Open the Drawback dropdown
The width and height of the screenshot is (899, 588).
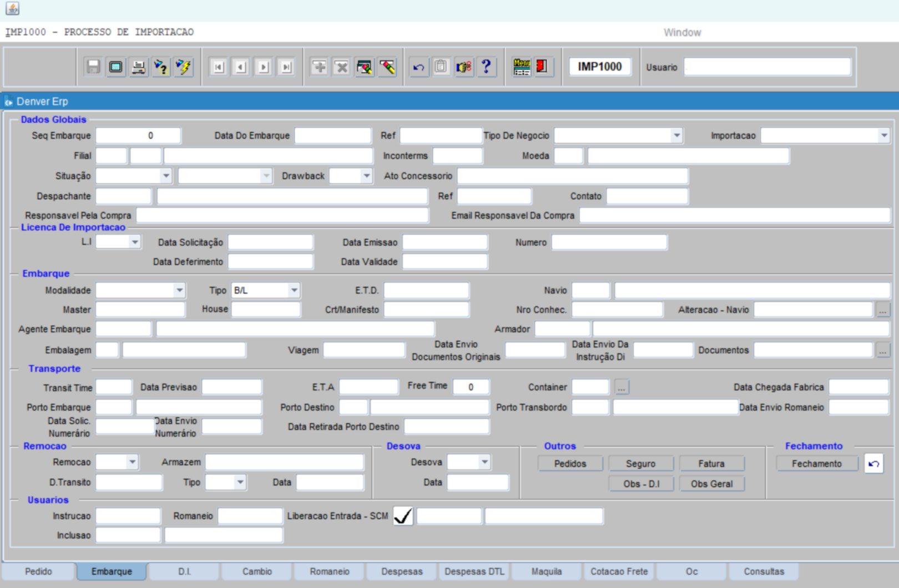click(366, 176)
